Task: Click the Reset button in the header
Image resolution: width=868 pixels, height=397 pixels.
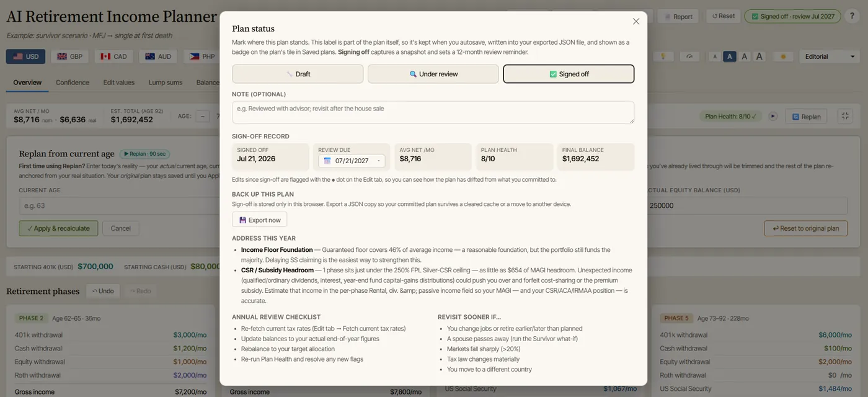Action: [723, 17]
